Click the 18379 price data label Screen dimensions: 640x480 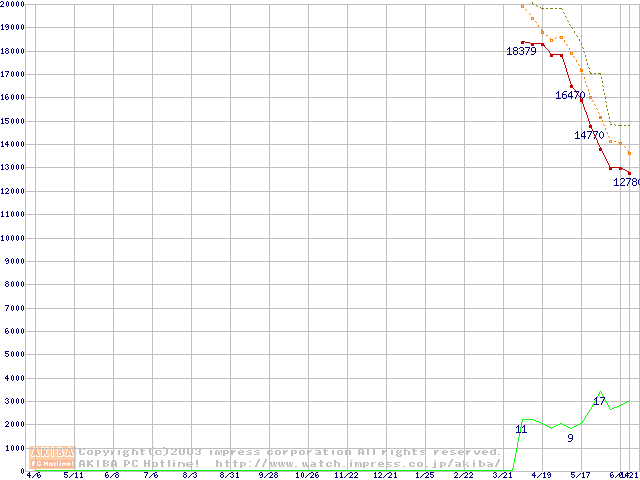[521, 51]
